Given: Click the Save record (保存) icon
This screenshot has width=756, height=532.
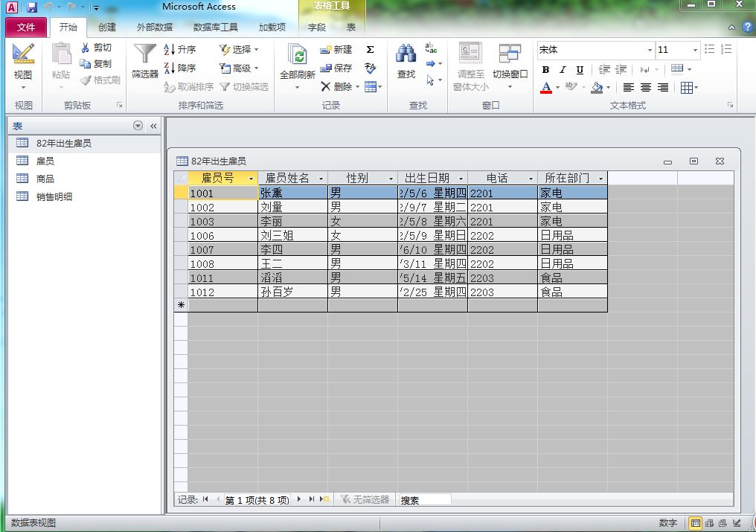Looking at the screenshot, I should click(x=326, y=68).
